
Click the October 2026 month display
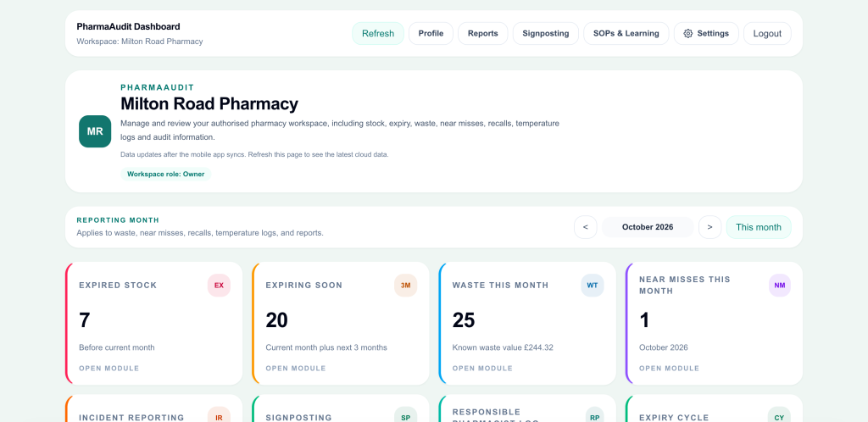(648, 227)
